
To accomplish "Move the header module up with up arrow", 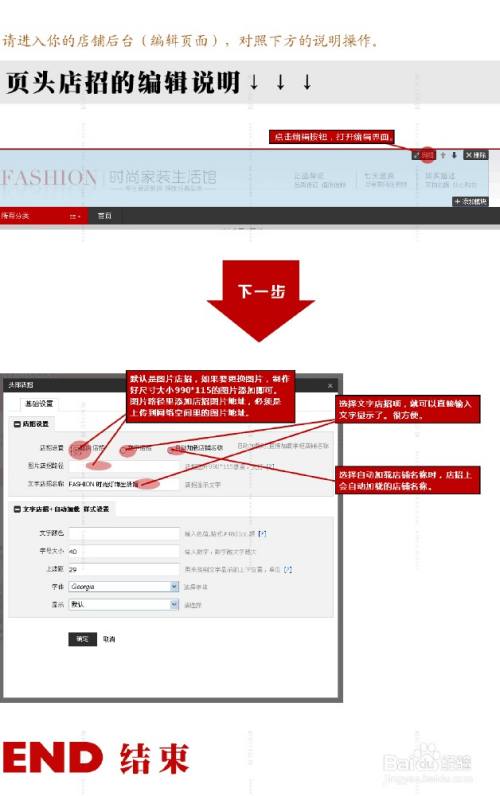I will click(443, 155).
